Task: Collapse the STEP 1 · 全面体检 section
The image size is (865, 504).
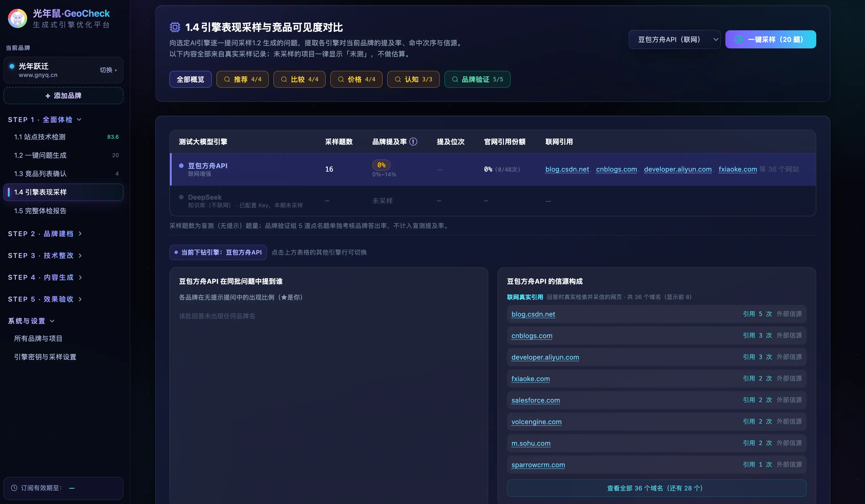Action: (45, 119)
